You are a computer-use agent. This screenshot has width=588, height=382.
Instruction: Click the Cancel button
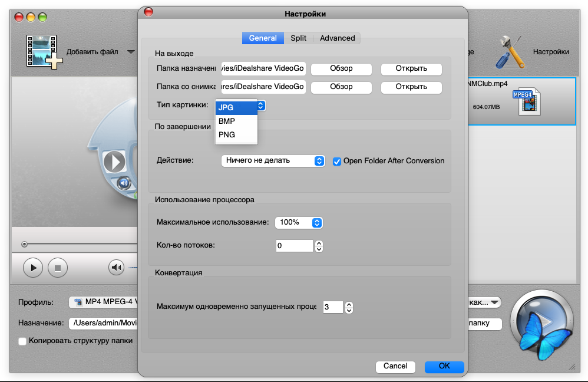tap(395, 366)
